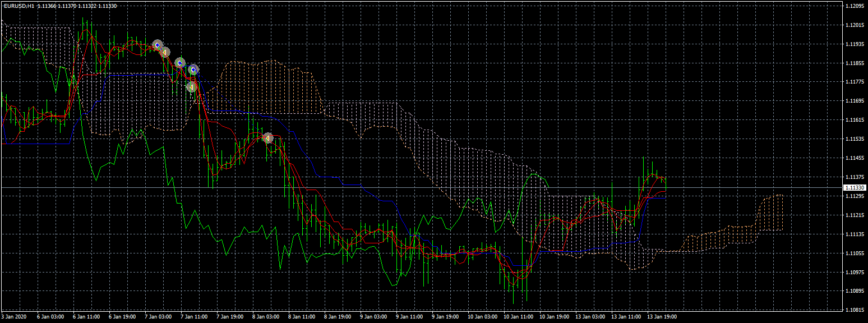Click the current price label 1.11330
The image size is (868, 323).
pos(855,188)
